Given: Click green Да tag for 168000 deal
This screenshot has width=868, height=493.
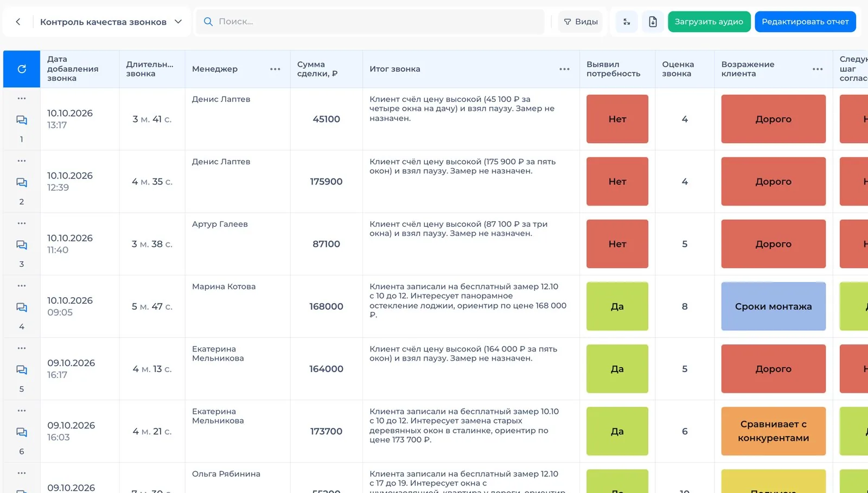Looking at the screenshot, I should coord(617,306).
